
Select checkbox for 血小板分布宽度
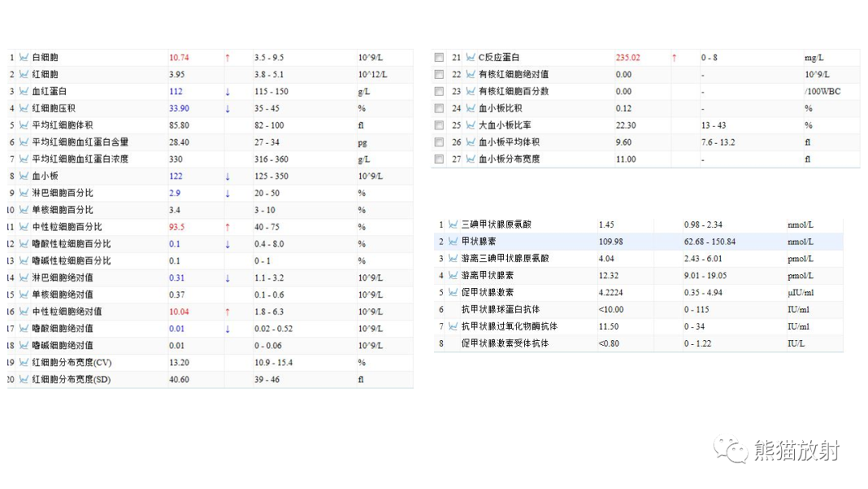439,159
